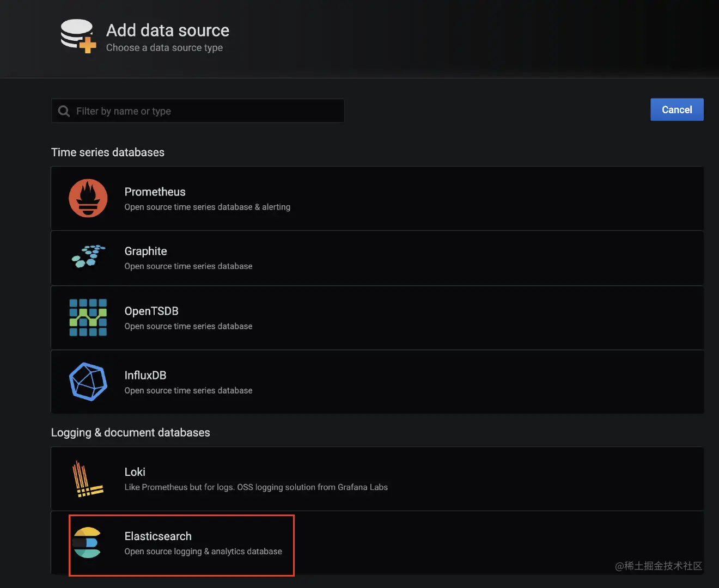Click 'Open source logging & analytics database' text
Viewport: 719px width, 588px height.
point(203,552)
